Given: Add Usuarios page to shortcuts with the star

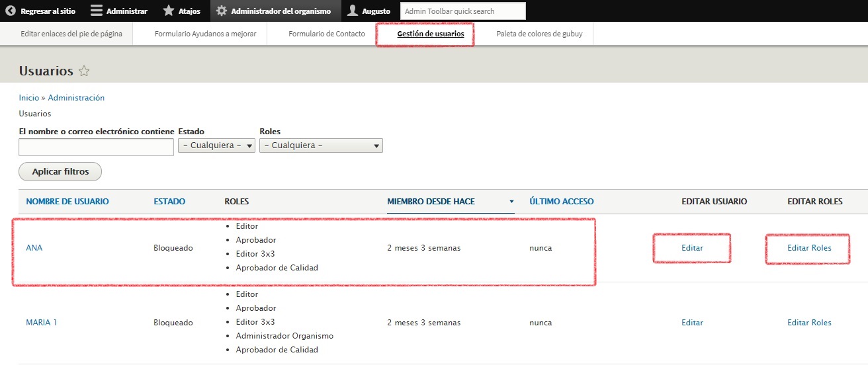Looking at the screenshot, I should click(84, 71).
